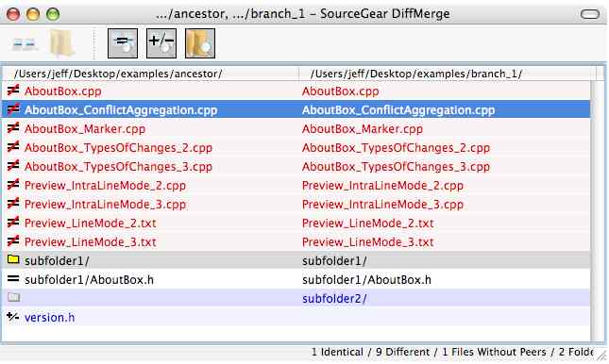Click not-equal icon beside Preview_LineMode_2.txt
609x364 pixels.
13,223
